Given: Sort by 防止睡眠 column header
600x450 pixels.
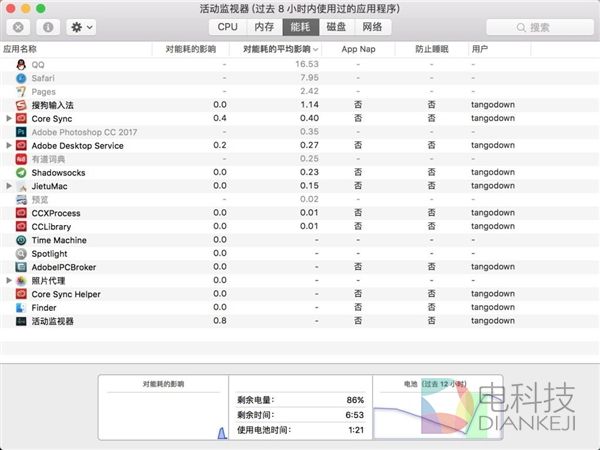Looking at the screenshot, I should (431, 49).
